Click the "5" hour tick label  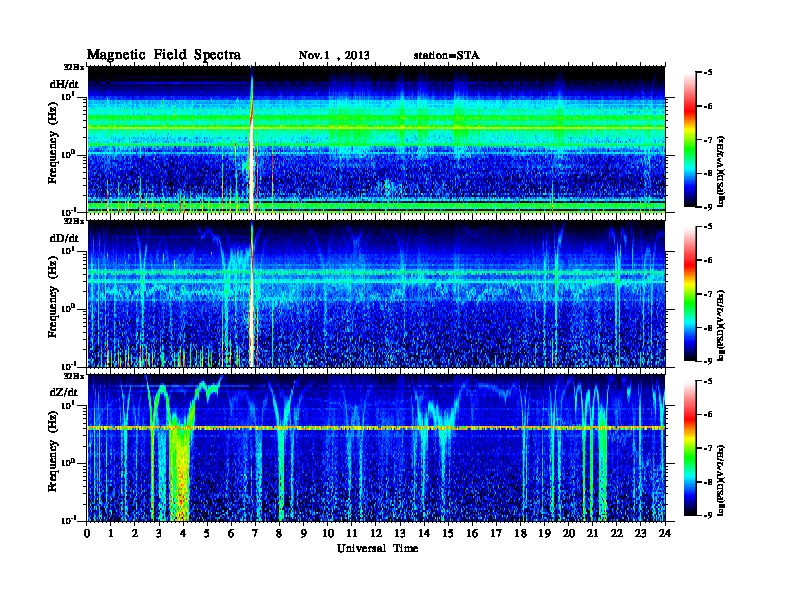[x=207, y=533]
